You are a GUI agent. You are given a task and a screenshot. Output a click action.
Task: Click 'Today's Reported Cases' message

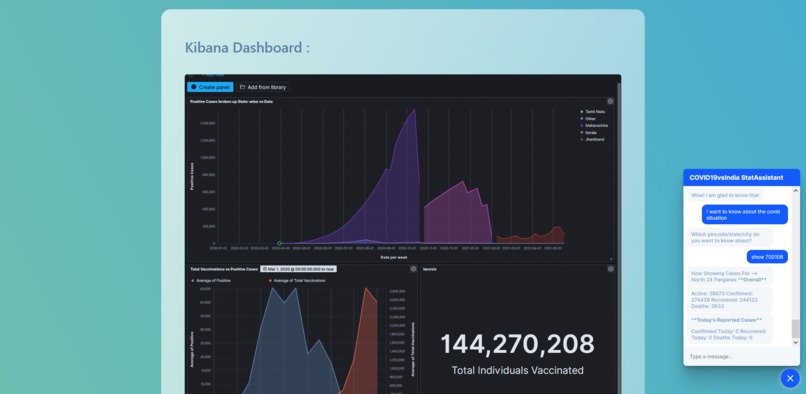point(729,329)
